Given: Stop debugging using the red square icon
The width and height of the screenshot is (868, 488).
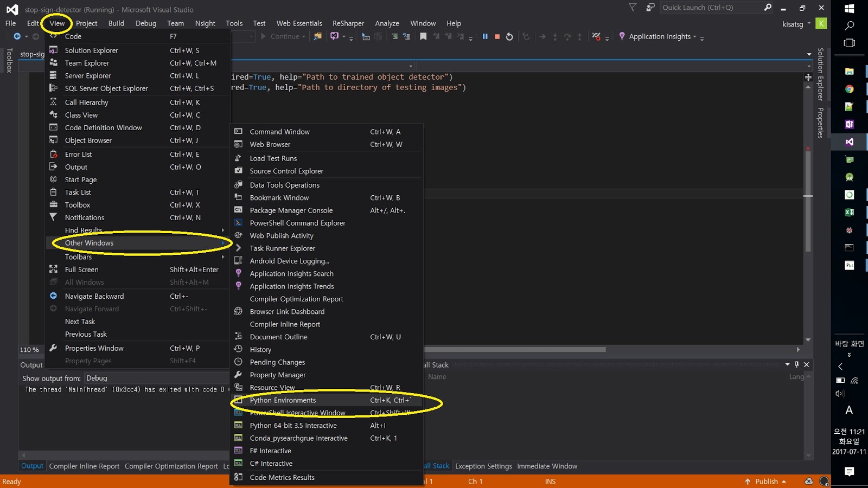Looking at the screenshot, I should click(496, 36).
